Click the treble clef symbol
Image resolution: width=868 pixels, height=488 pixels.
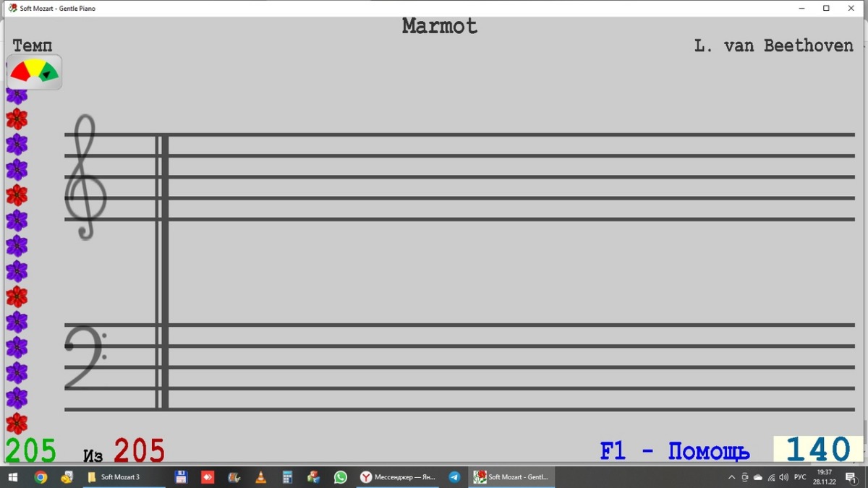tap(85, 177)
